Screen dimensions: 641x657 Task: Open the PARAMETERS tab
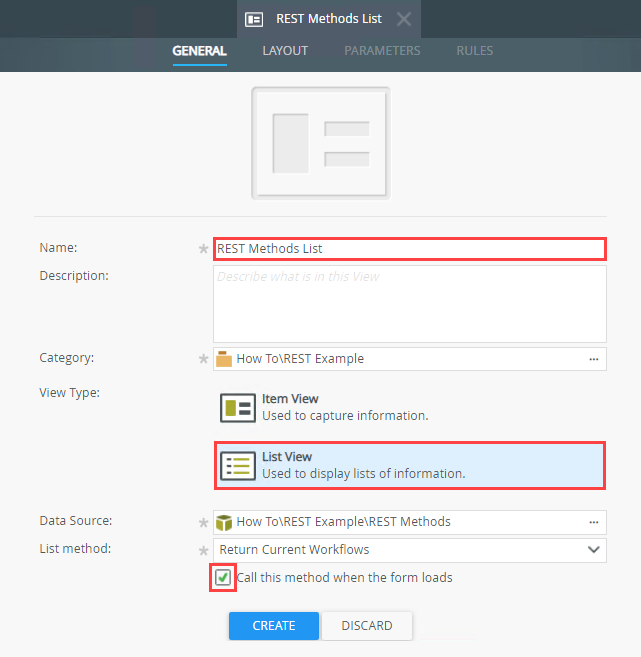(382, 51)
